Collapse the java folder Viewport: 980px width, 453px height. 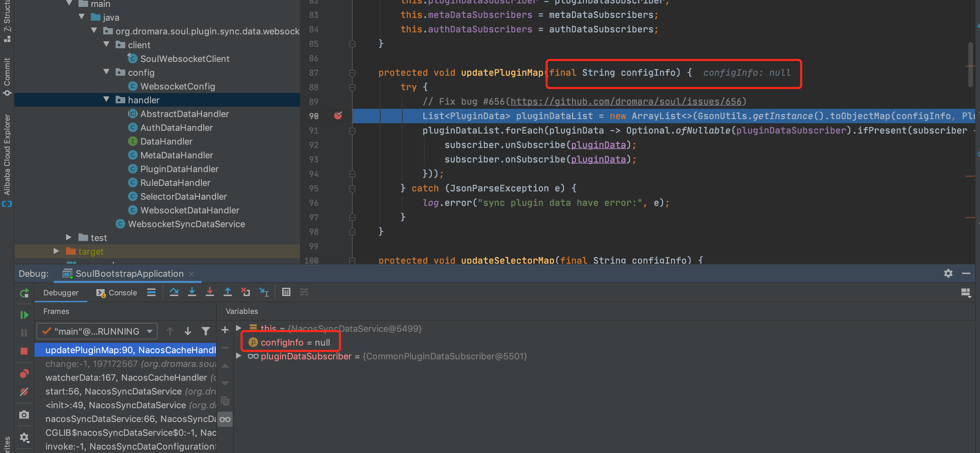pyautogui.click(x=82, y=17)
